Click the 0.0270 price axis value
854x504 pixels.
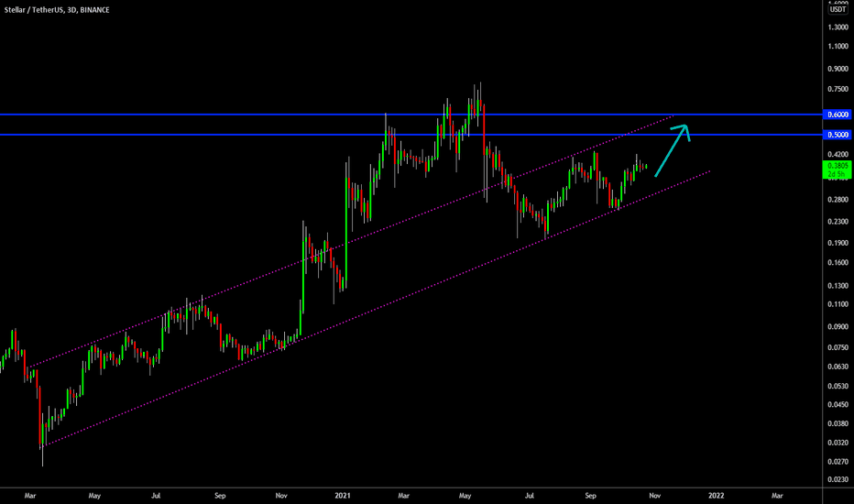[x=838, y=462]
